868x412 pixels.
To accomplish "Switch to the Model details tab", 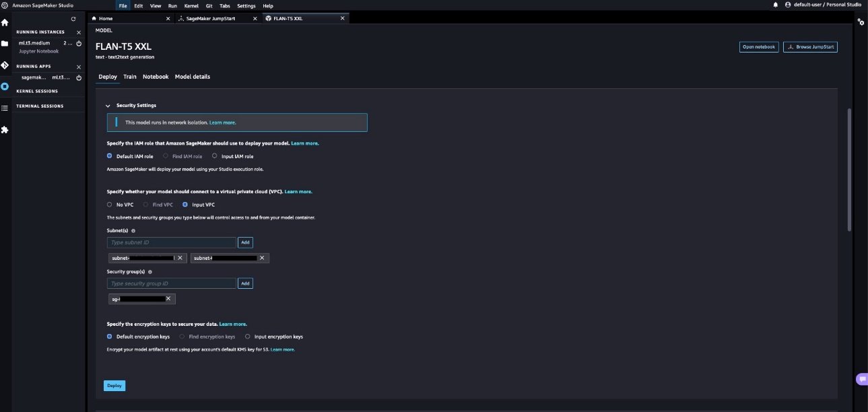I will [193, 77].
